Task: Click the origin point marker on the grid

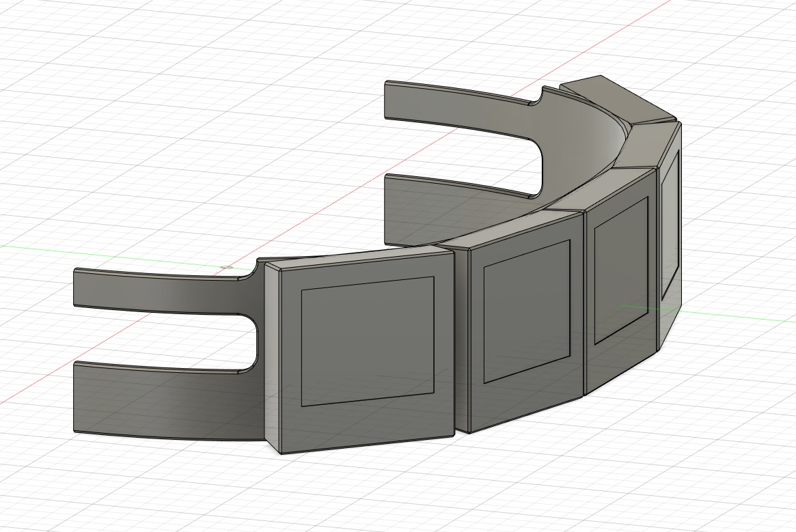Action: pyautogui.click(x=228, y=267)
